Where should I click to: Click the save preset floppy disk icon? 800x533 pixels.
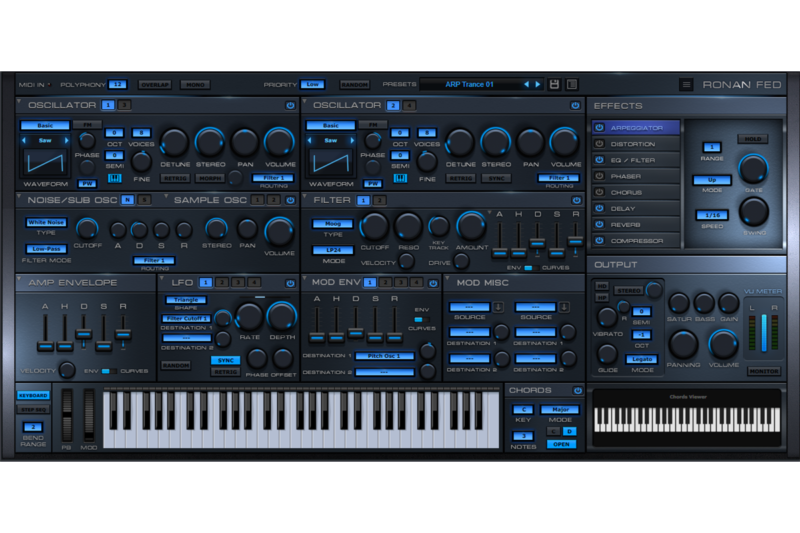click(x=554, y=85)
